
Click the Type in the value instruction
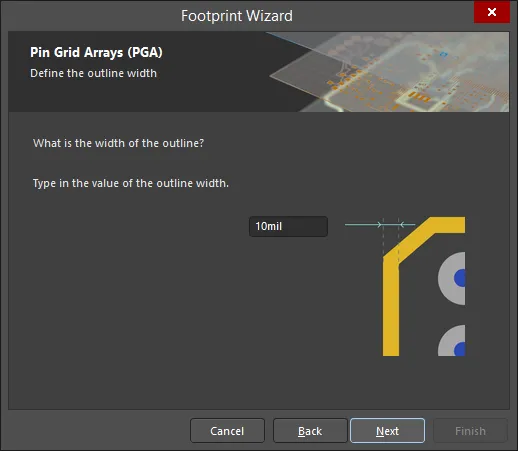pos(131,183)
